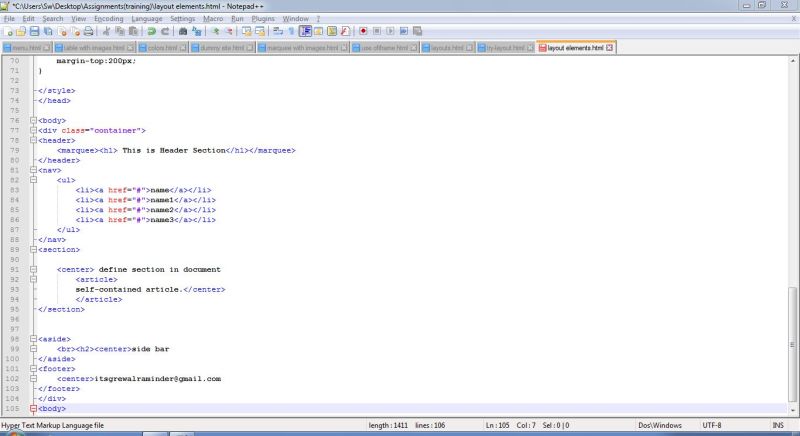The image size is (800, 436).
Task: Open Find with the binoculars icon
Action: (x=183, y=32)
